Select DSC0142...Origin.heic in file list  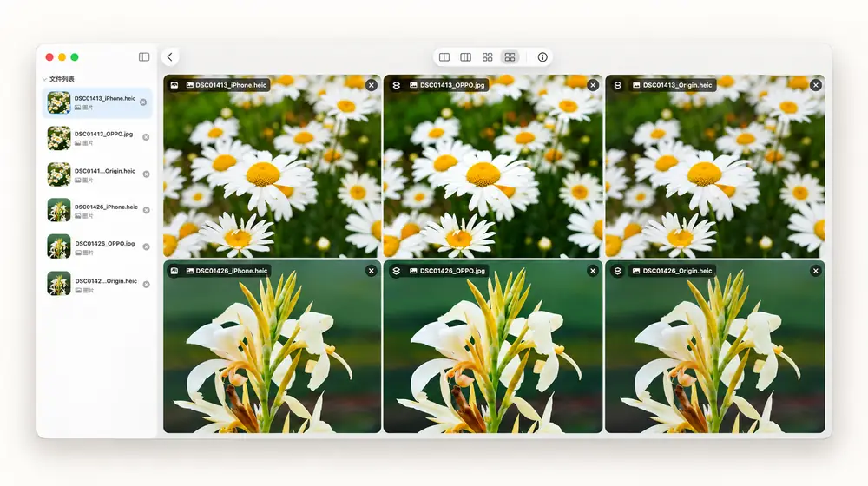point(97,284)
